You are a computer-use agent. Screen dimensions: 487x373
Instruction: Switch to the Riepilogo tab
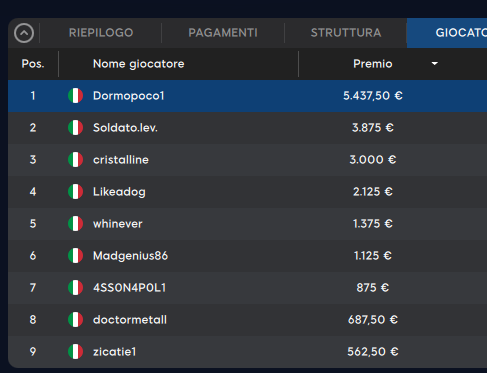101,33
